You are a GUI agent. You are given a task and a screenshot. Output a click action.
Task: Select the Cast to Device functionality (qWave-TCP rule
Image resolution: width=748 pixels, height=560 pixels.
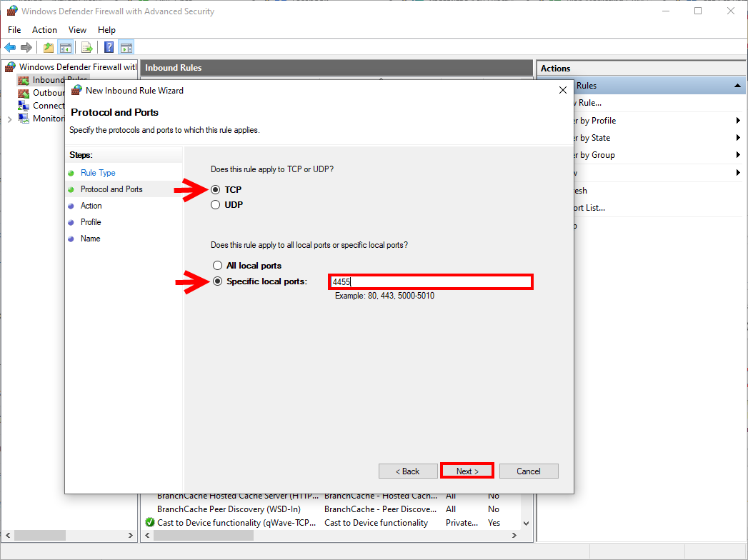pyautogui.click(x=236, y=522)
